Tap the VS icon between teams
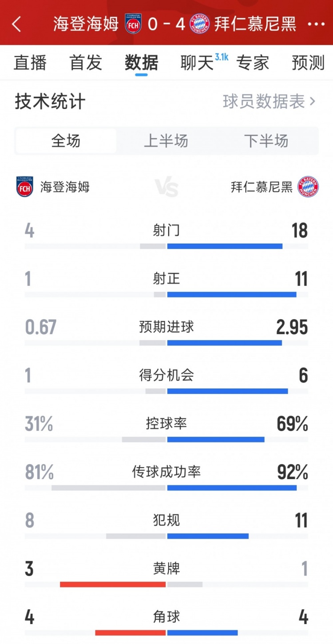Image resolution: width=333 pixels, height=644 pixels. pyautogui.click(x=166, y=187)
